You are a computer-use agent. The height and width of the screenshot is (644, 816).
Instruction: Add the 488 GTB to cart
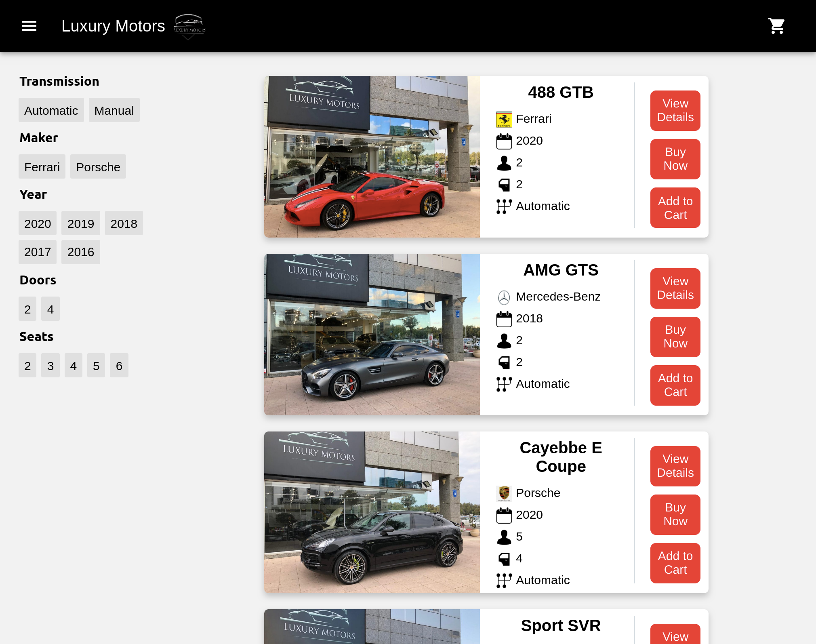coord(675,208)
